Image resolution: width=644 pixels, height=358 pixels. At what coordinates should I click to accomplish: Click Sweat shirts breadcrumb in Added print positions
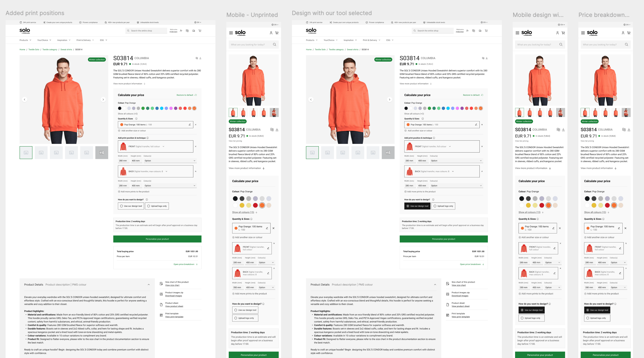pos(66,49)
